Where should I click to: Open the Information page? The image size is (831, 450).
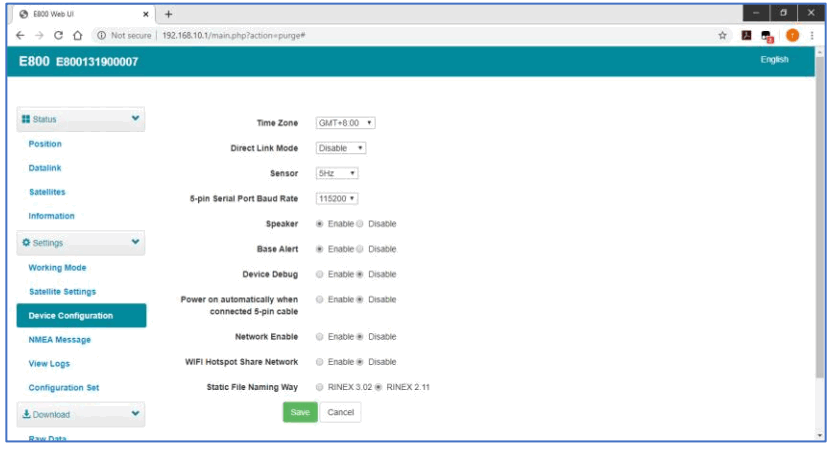(51, 216)
